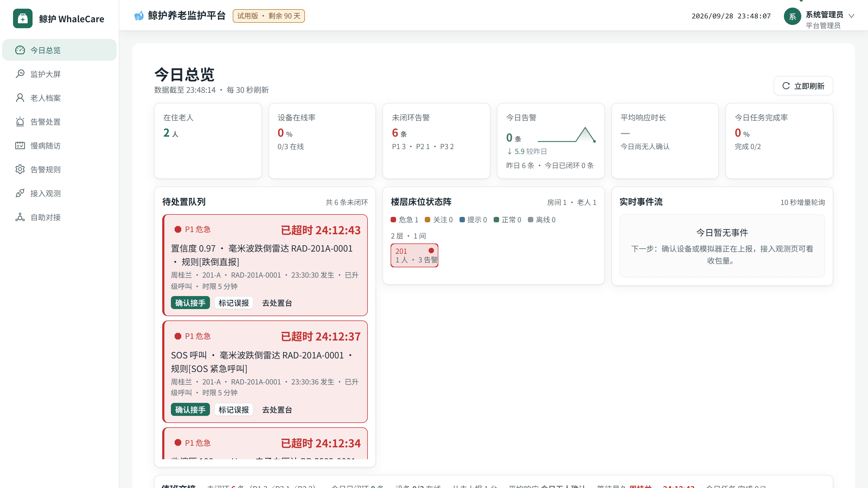Click the gear icon for 告警规则
This screenshot has width=868, height=488.
20,169
